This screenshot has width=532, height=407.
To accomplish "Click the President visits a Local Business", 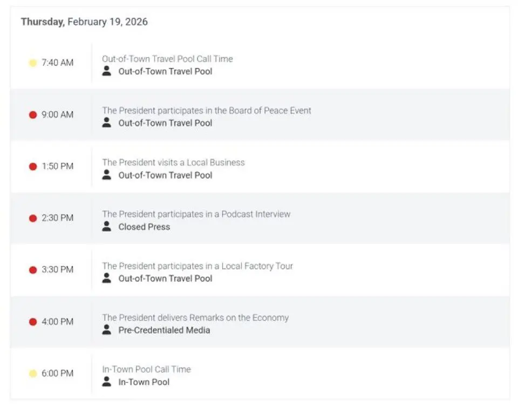I will click(x=173, y=162).
